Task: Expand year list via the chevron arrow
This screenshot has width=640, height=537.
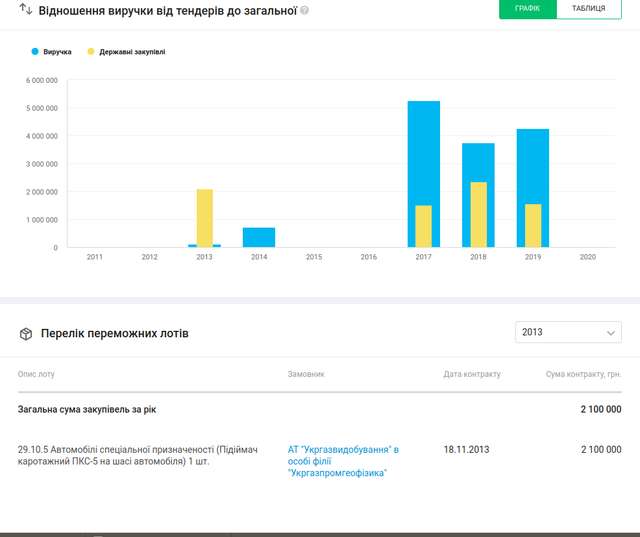Action: point(611,332)
